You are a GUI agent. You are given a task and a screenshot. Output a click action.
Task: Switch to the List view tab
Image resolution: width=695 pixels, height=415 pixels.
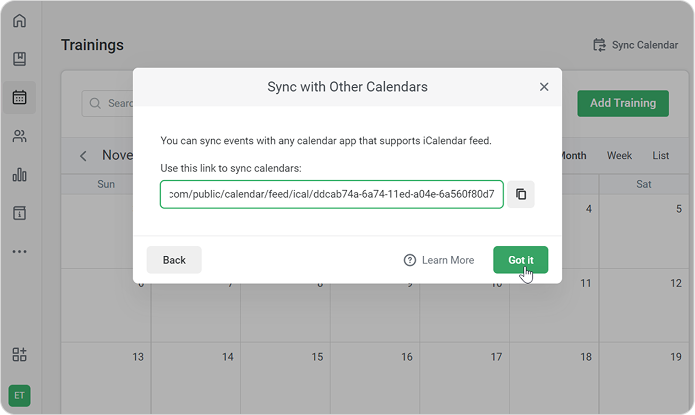pos(660,156)
